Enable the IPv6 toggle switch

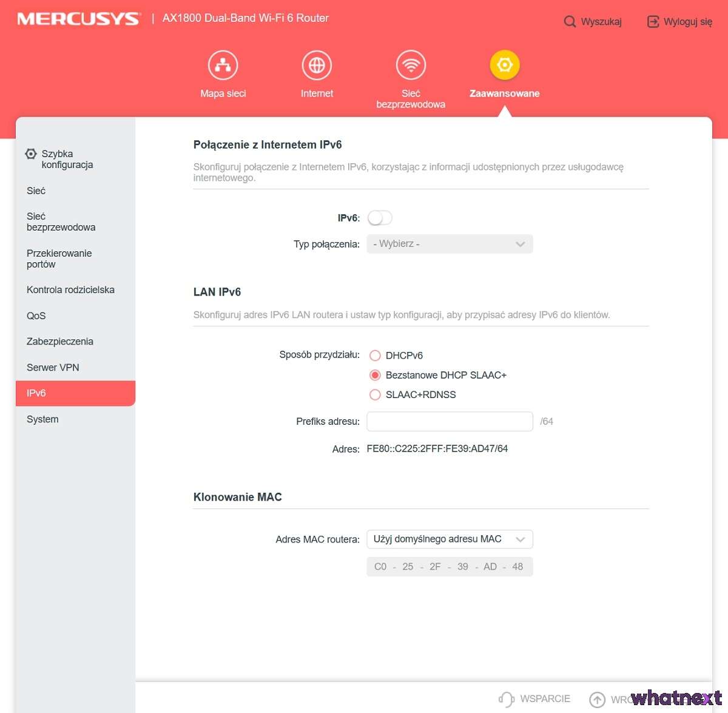click(x=380, y=218)
